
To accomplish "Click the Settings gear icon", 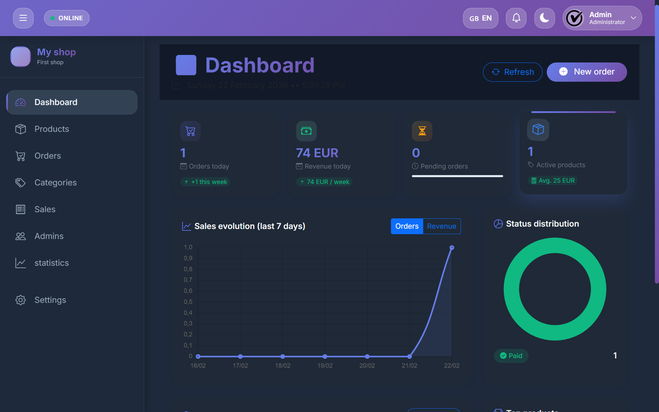I will click(20, 300).
